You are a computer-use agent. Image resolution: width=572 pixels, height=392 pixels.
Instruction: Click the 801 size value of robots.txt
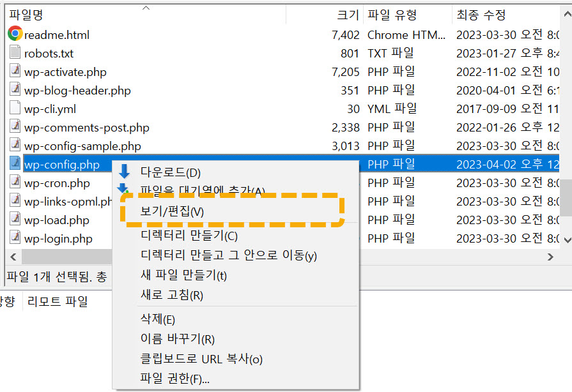(x=350, y=54)
